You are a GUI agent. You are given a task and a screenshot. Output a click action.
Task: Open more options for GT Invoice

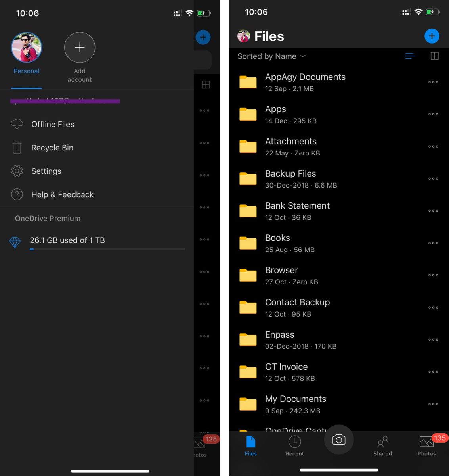(x=433, y=372)
